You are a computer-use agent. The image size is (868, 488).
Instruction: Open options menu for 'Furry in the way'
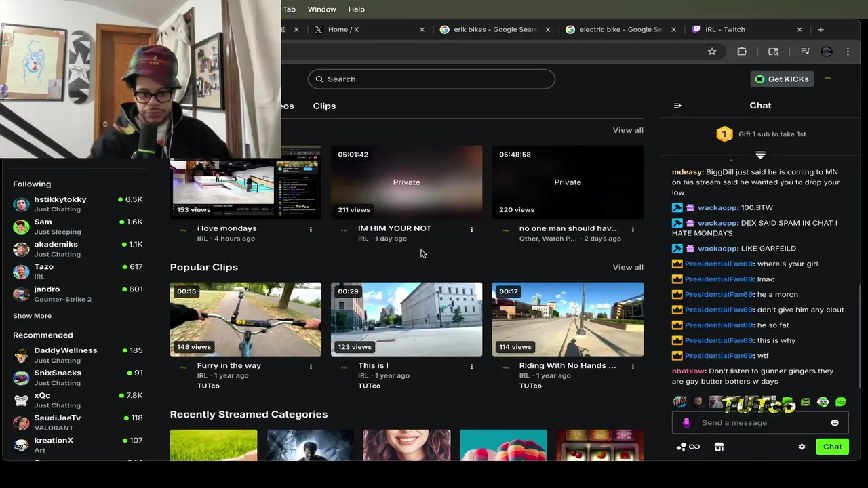[x=311, y=366]
